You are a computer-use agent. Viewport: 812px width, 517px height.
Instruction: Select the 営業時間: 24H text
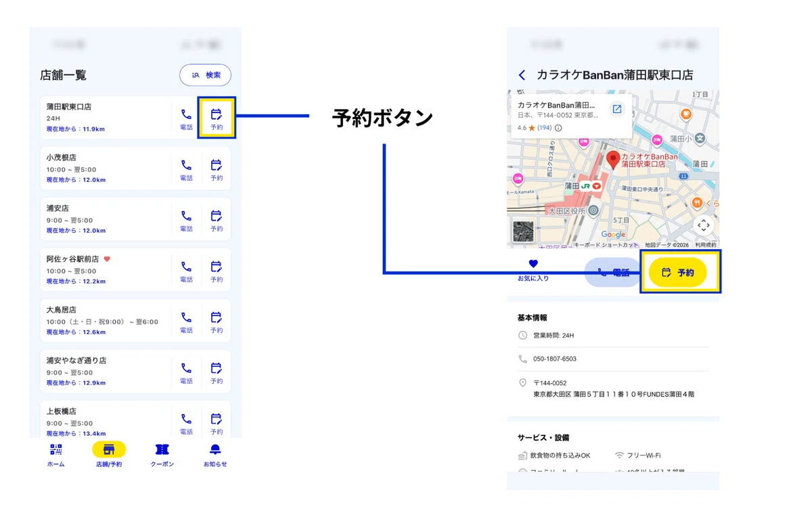[554, 336]
